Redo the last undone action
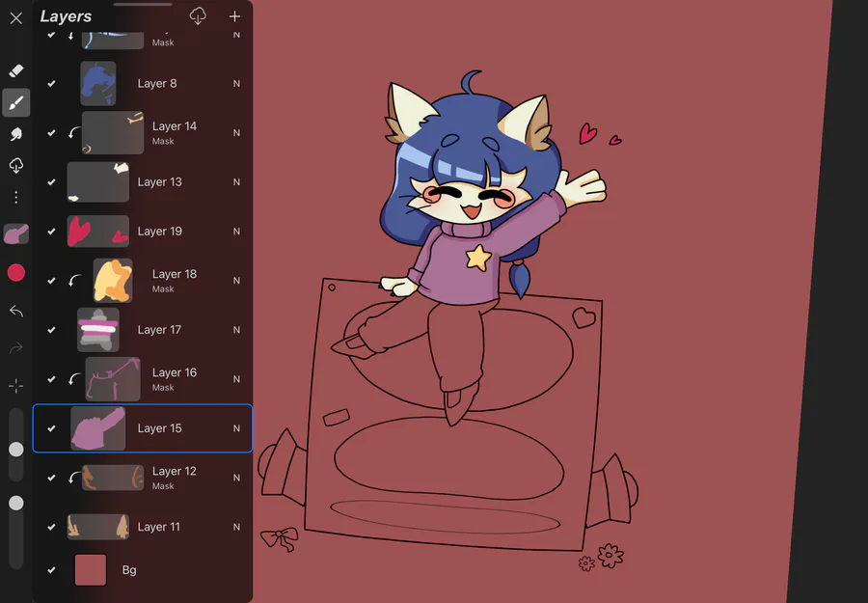Viewport: 868px width, 603px height. pyautogui.click(x=16, y=347)
